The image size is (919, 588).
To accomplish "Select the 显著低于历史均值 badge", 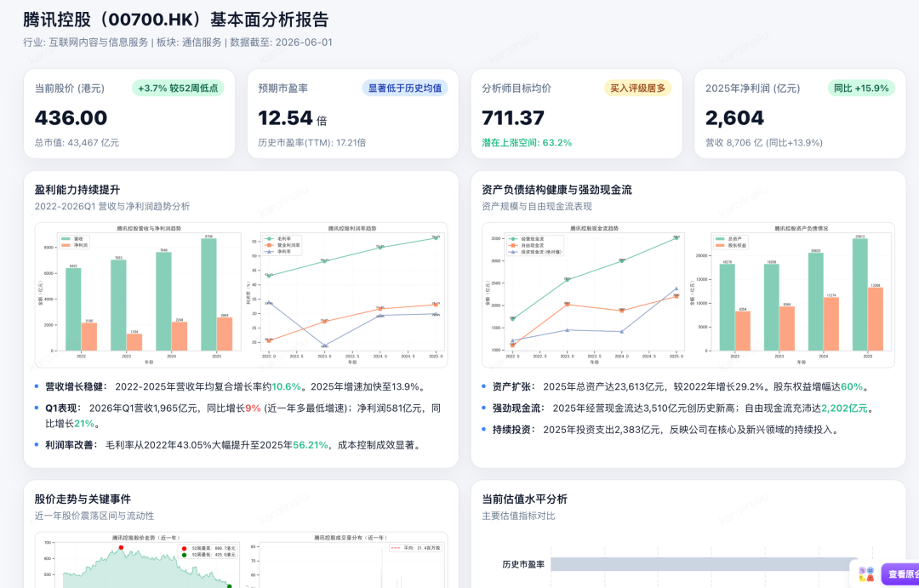I will (x=405, y=88).
